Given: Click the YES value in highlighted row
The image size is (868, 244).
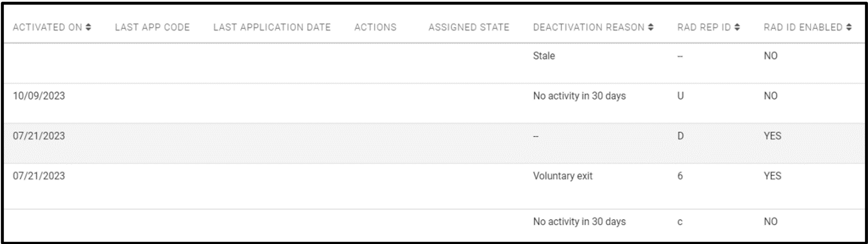Looking at the screenshot, I should pos(772,136).
